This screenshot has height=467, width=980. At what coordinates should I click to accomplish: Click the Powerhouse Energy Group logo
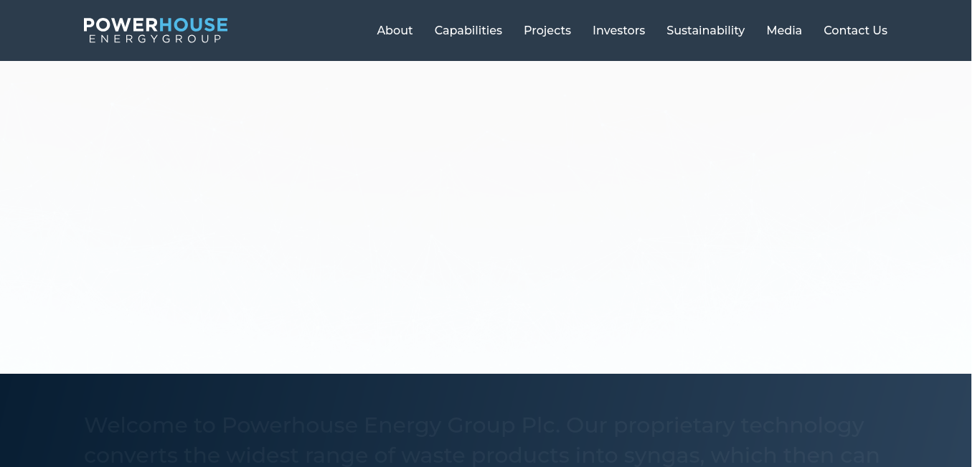click(156, 30)
